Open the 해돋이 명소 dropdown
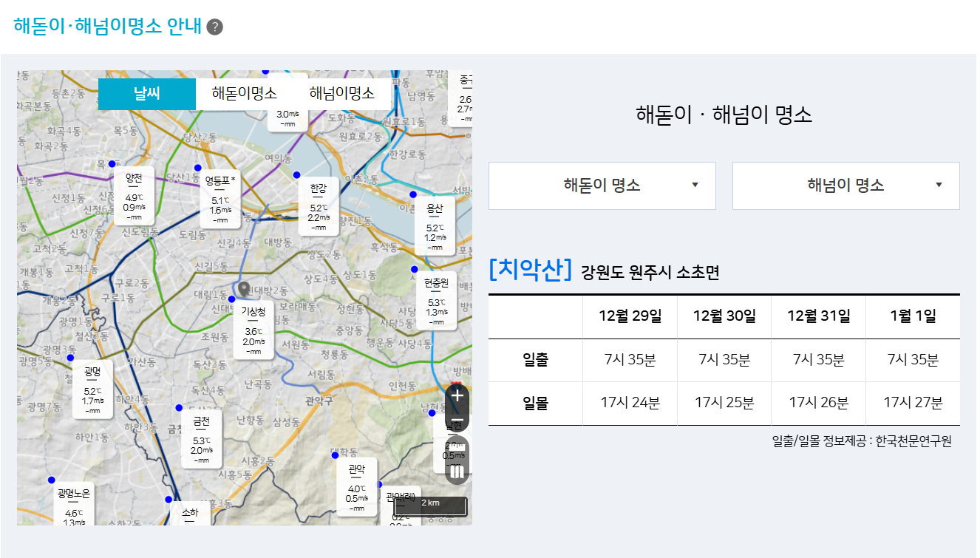 602,186
